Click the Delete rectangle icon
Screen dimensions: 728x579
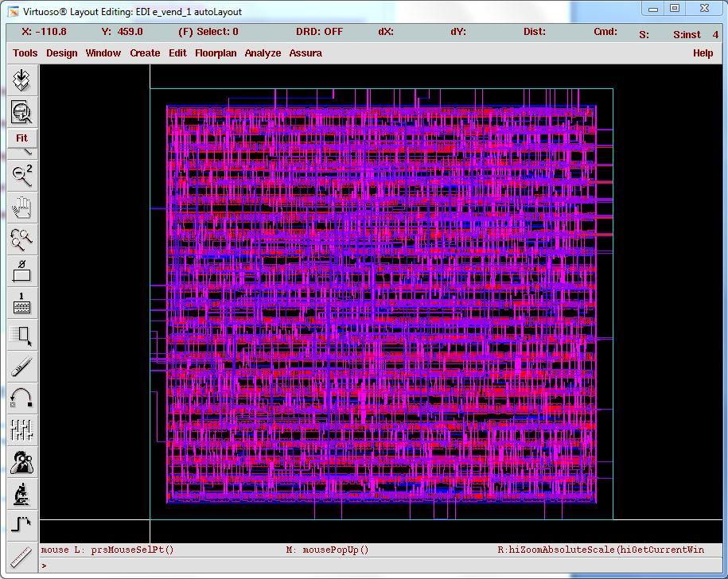[21, 271]
